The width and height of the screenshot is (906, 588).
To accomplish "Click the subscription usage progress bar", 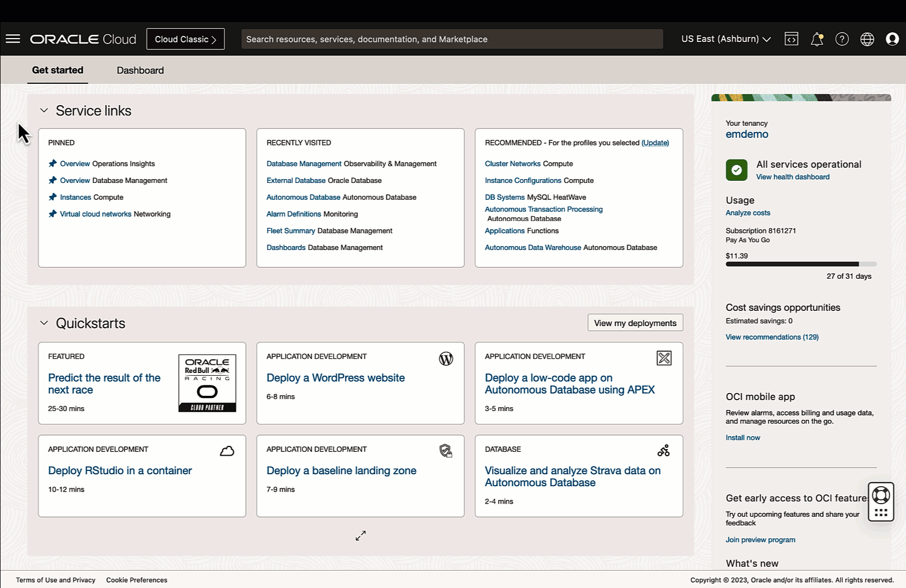I will pos(800,264).
